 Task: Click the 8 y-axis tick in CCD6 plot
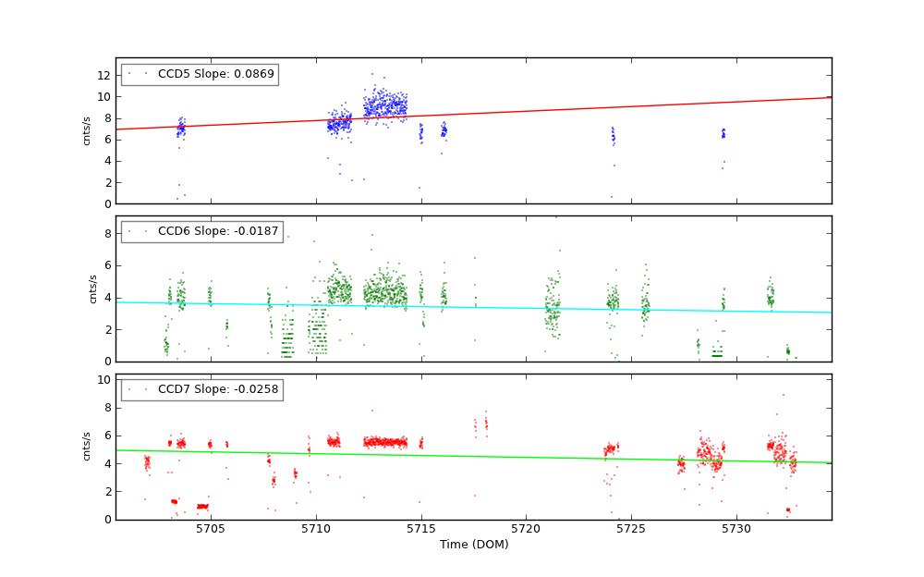click(107, 233)
